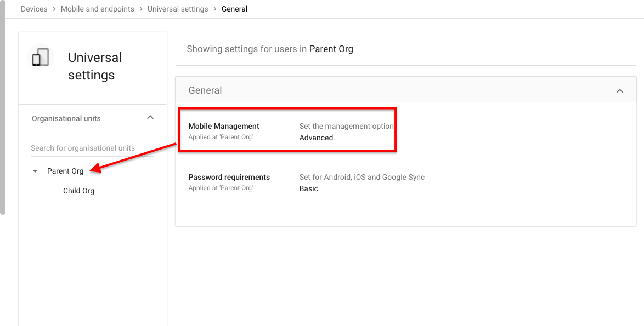
Task: Select Parent Org in the tree
Action: pos(65,171)
